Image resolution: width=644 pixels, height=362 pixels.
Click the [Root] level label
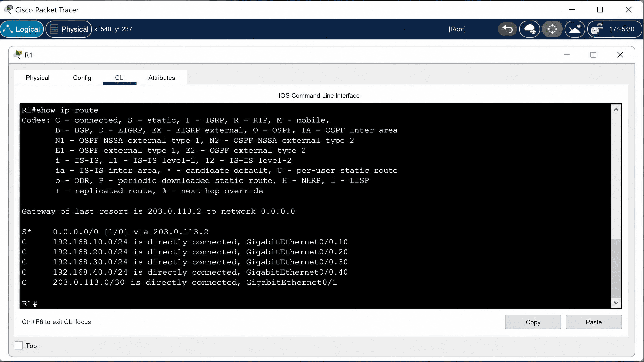tap(457, 29)
